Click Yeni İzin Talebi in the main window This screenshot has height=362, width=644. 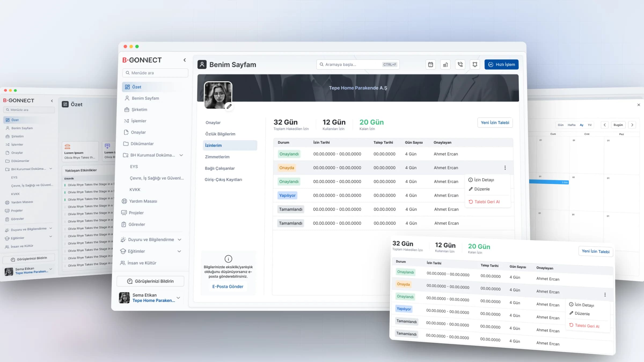pyautogui.click(x=495, y=123)
